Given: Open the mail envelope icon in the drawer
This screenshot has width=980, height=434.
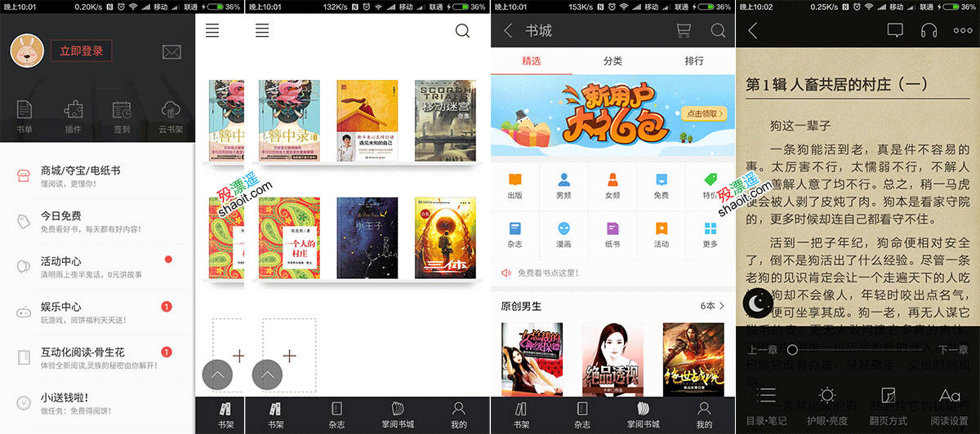Looking at the screenshot, I should point(171,52).
